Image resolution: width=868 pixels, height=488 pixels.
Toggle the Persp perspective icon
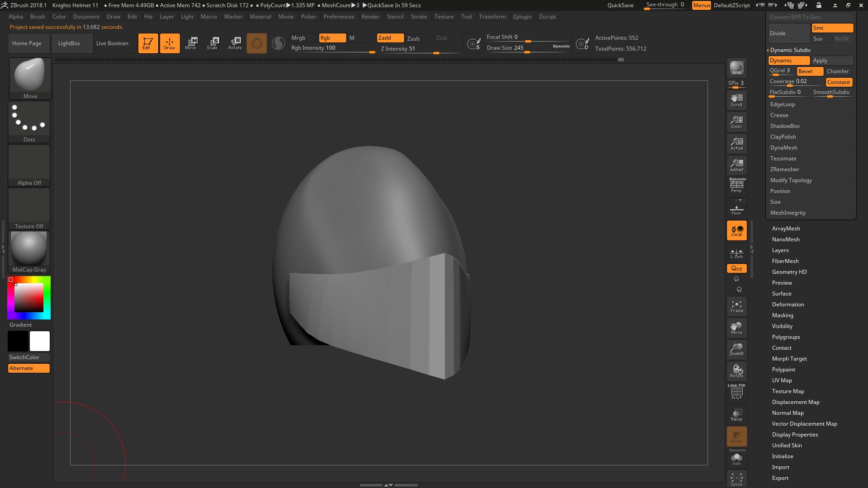(736, 186)
